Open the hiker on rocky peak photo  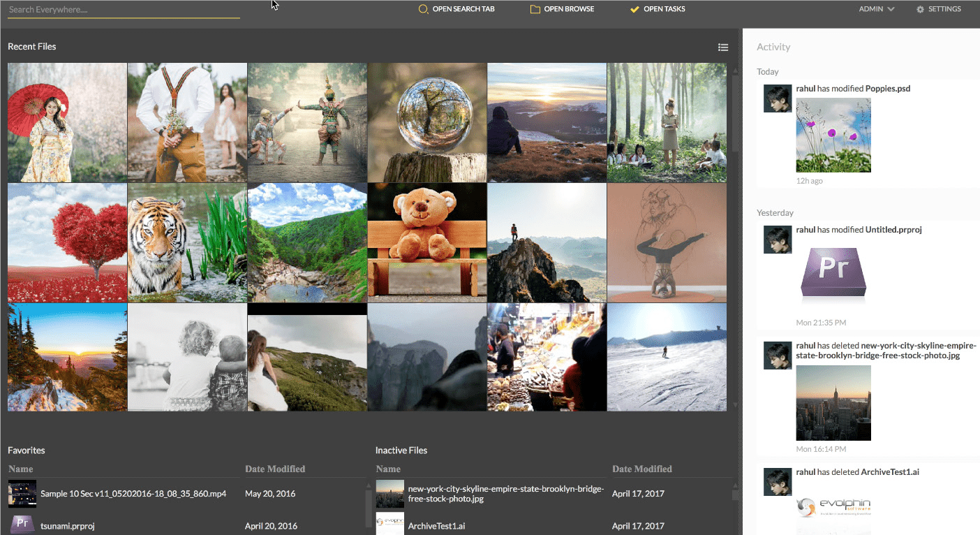point(547,242)
